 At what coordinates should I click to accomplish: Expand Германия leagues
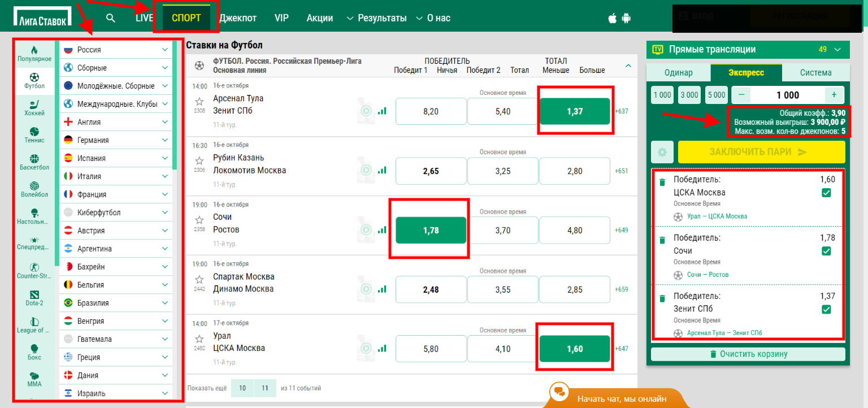pyautogui.click(x=115, y=140)
